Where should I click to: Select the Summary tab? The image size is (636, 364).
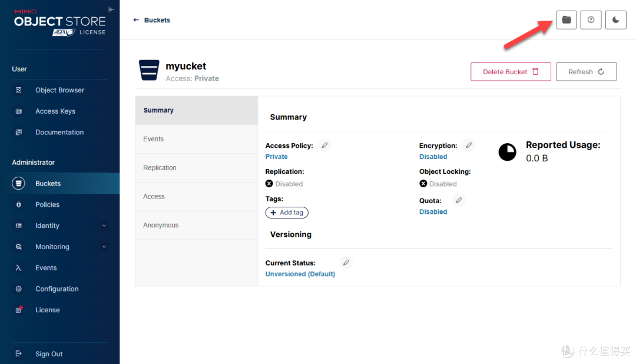tap(196, 110)
